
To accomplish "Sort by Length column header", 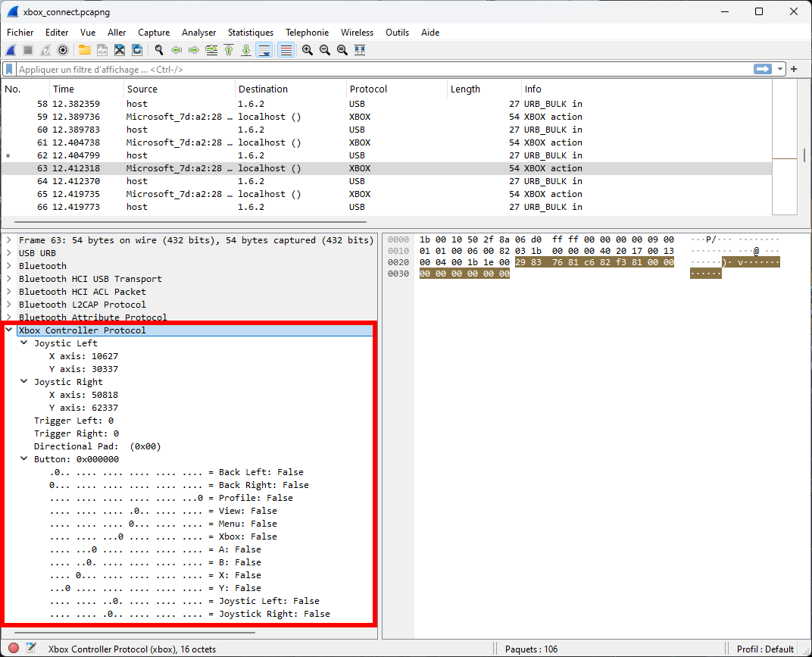I will [x=484, y=89].
